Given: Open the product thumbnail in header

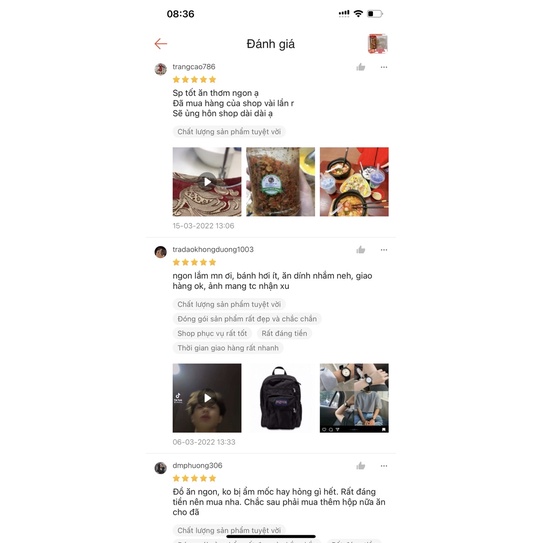Looking at the screenshot, I should tap(377, 44).
